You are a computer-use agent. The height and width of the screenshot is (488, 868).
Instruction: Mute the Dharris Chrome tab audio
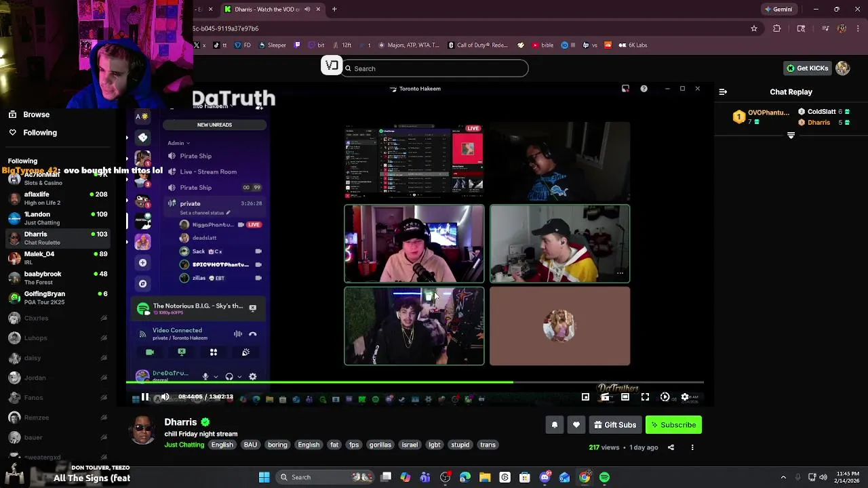click(307, 9)
